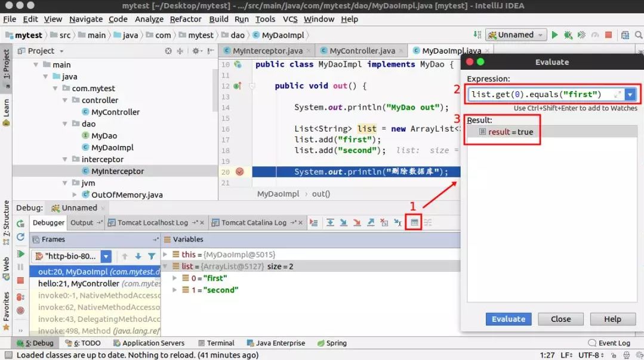Open the expression history dropdown arrow
The image size is (644, 360).
pos(630,95)
